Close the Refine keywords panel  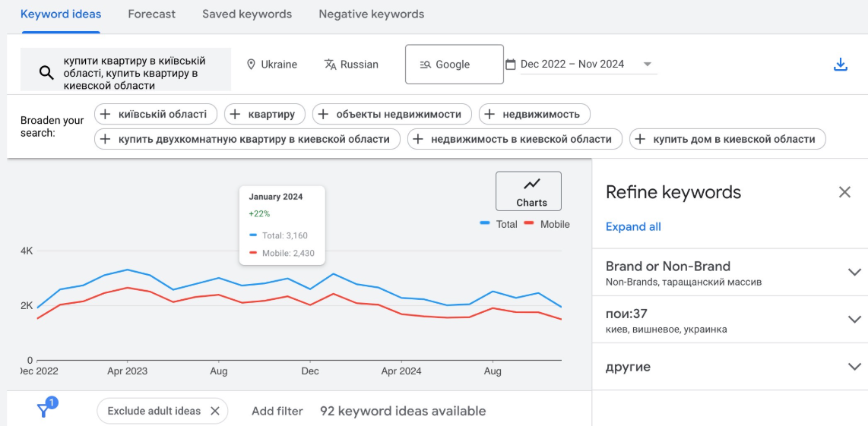[x=844, y=192]
